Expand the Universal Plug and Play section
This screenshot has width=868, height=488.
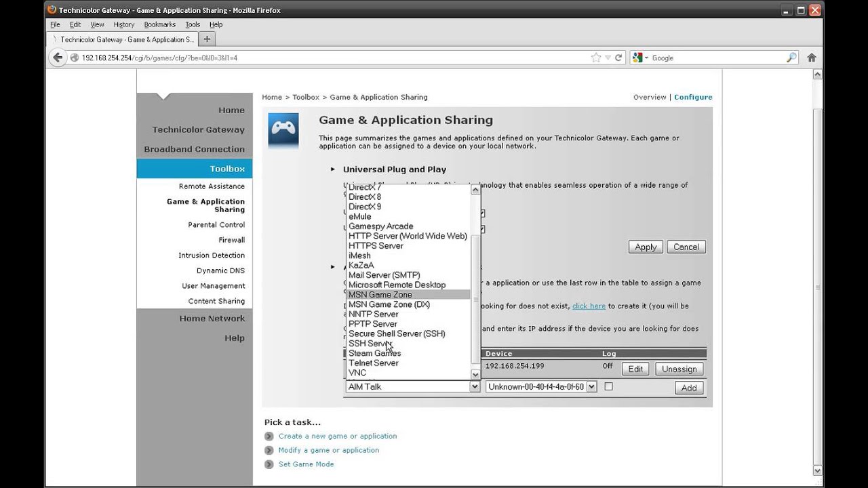332,169
